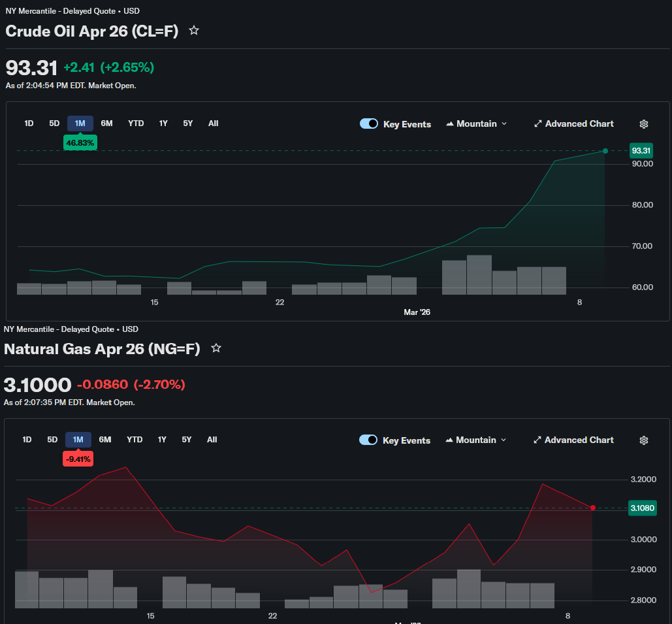This screenshot has height=624, width=672.
Task: Open Mountain chart type dropdown for Crude Oil
Action: click(x=476, y=123)
